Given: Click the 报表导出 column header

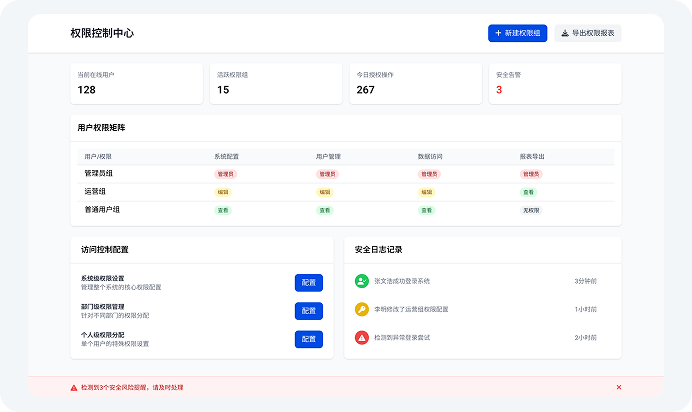Looking at the screenshot, I should 532,157.
